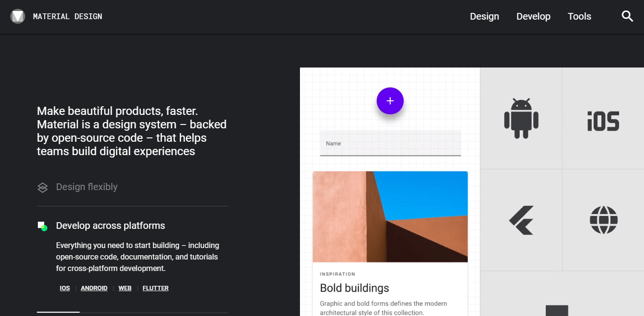The height and width of the screenshot is (316, 644).
Task: Open the Design menu
Action: [x=484, y=16]
